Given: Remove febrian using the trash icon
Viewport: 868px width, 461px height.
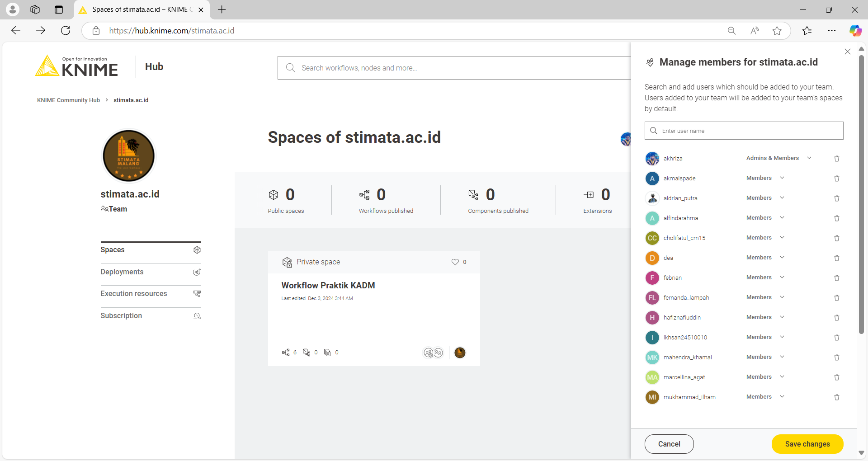Looking at the screenshot, I should tap(837, 278).
